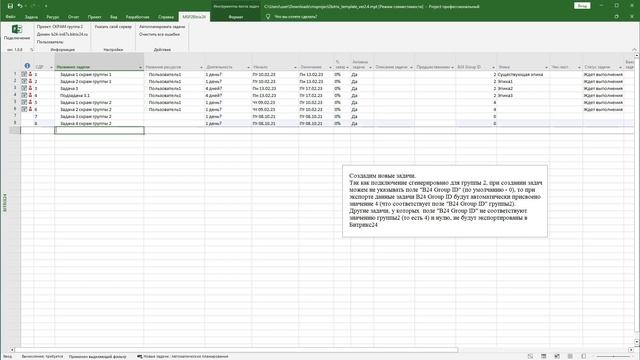Click the Tell Me what to do field
Screen dimensions: 640x360
coord(296,17)
